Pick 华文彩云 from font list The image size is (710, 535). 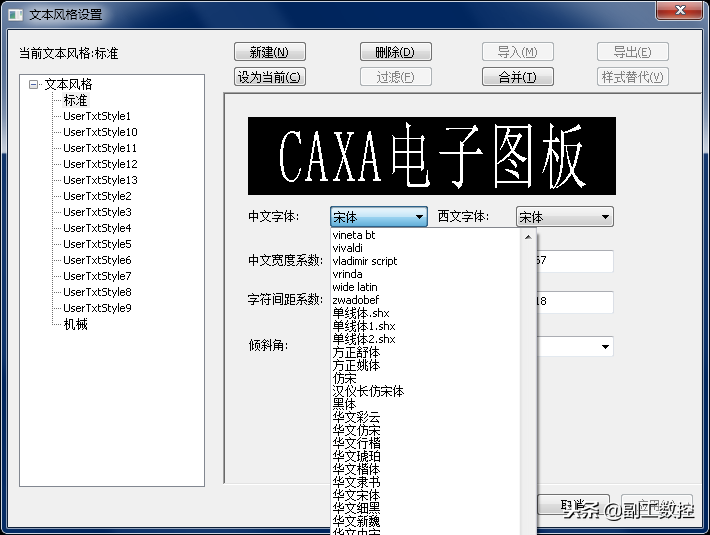(426, 417)
